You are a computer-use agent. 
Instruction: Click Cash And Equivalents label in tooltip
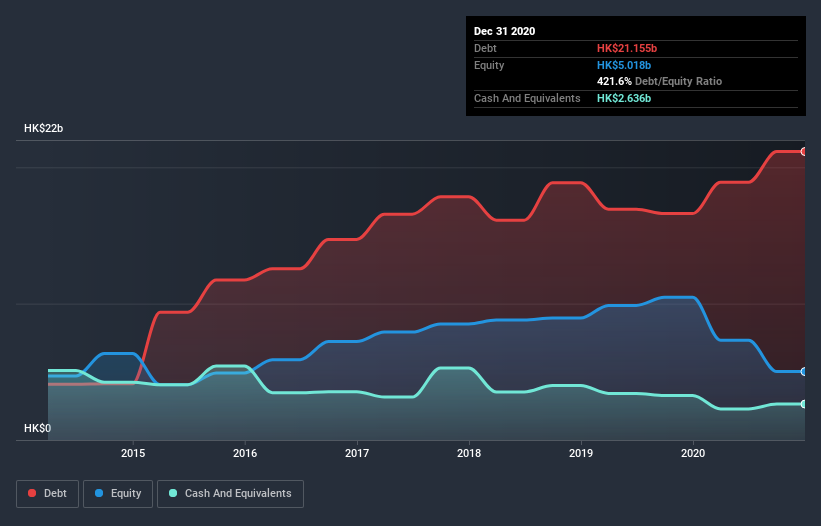click(527, 98)
